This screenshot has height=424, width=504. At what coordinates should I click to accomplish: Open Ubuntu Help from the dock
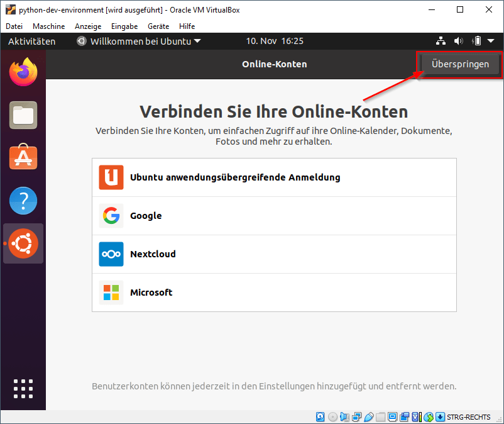(x=23, y=200)
